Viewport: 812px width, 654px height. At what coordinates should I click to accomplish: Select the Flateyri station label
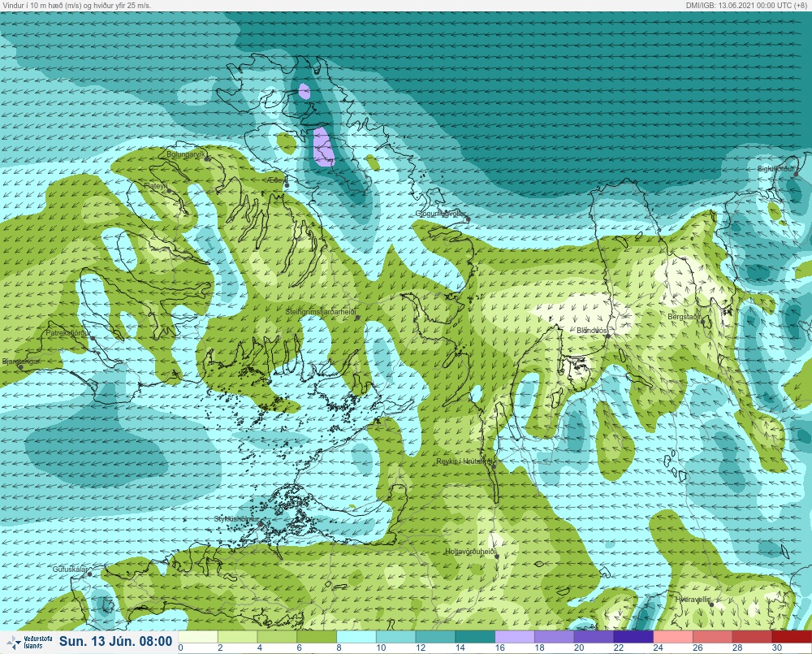(x=155, y=185)
